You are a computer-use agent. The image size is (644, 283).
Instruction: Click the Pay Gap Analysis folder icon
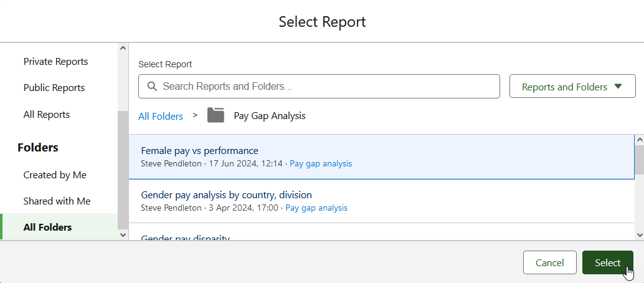tap(215, 115)
